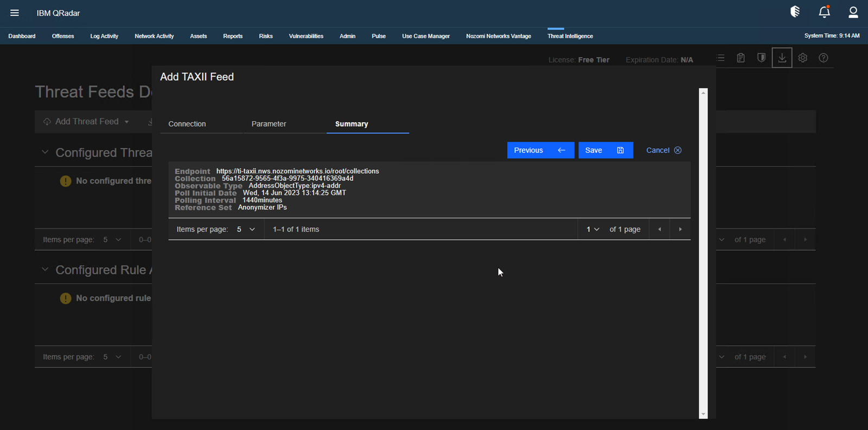
Task: Click the shield icon in top header
Action: coord(795,12)
